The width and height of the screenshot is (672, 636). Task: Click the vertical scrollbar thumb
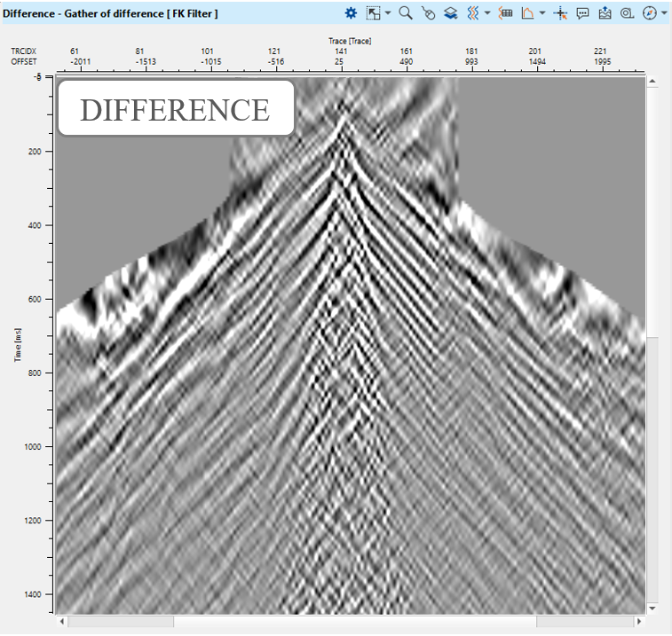coord(652,212)
